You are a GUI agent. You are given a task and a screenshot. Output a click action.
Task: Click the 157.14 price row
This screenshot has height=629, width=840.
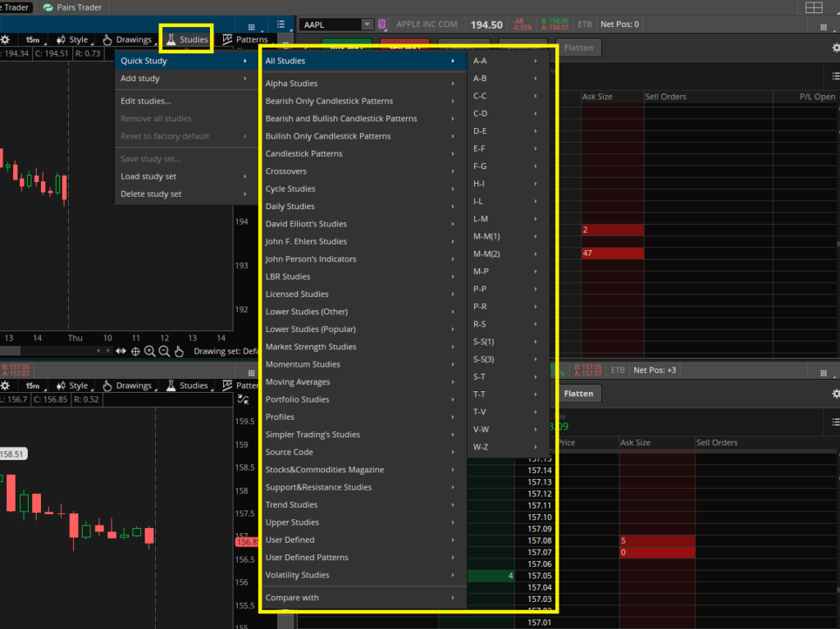540,471
